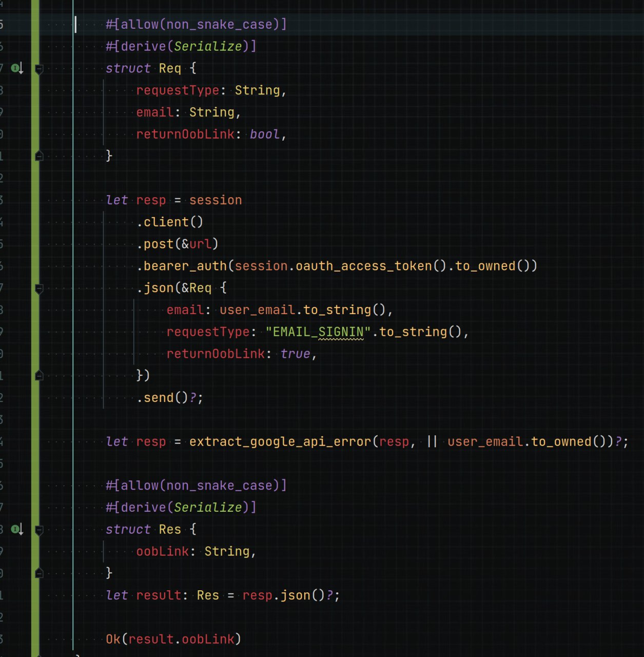Click extract_google_api_error function name
Viewport: 644px width, 657px height.
click(280, 442)
